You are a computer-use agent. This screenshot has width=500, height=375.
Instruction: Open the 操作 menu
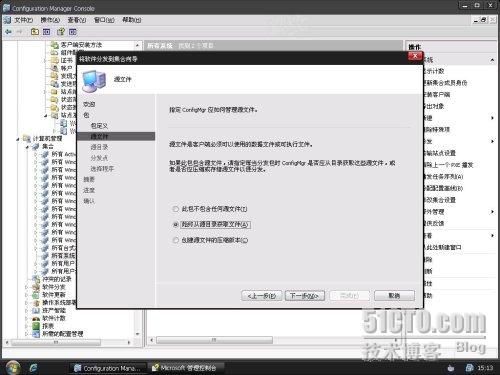pos(50,20)
